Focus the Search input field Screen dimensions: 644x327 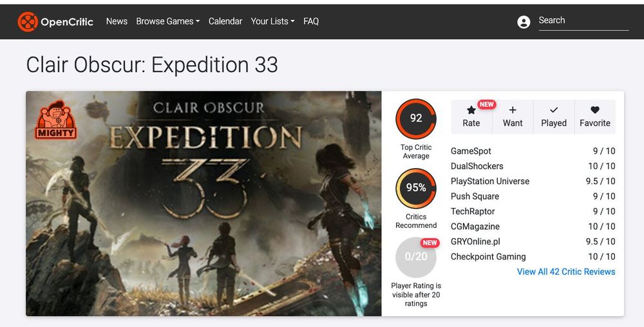(583, 21)
